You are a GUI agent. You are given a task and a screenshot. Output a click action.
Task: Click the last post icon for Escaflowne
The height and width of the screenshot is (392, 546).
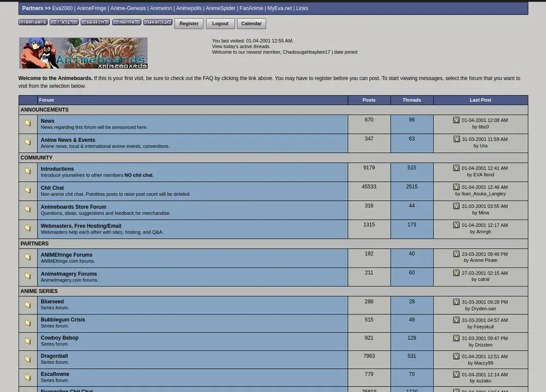pyautogui.click(x=456, y=375)
